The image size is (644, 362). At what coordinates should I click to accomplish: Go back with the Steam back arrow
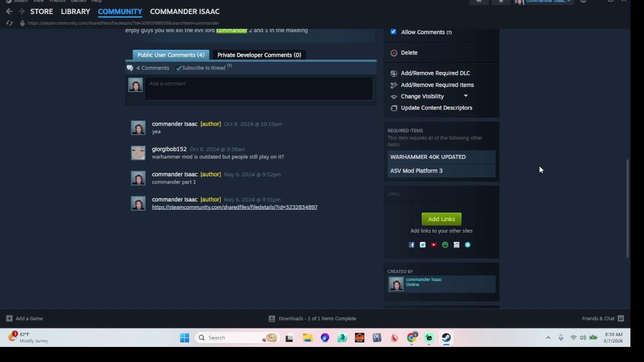(x=9, y=11)
